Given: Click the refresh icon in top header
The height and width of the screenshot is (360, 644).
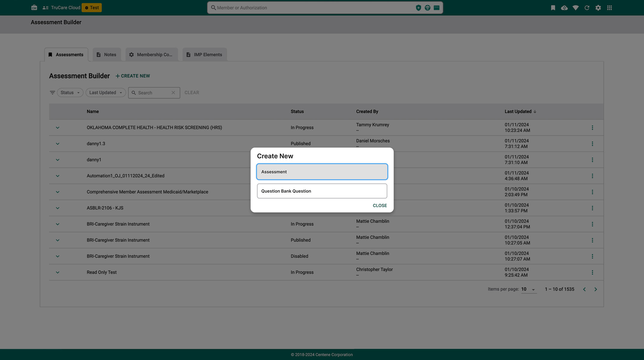Looking at the screenshot, I should (587, 8).
